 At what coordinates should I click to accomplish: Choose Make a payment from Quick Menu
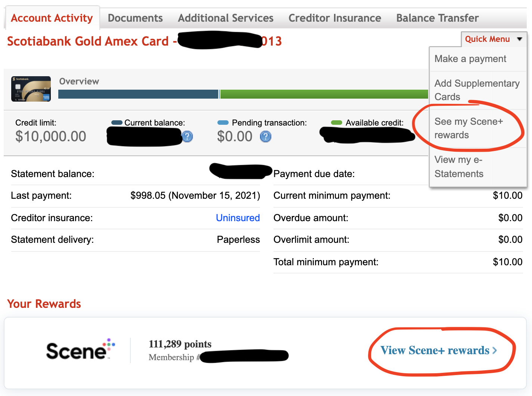pos(470,59)
